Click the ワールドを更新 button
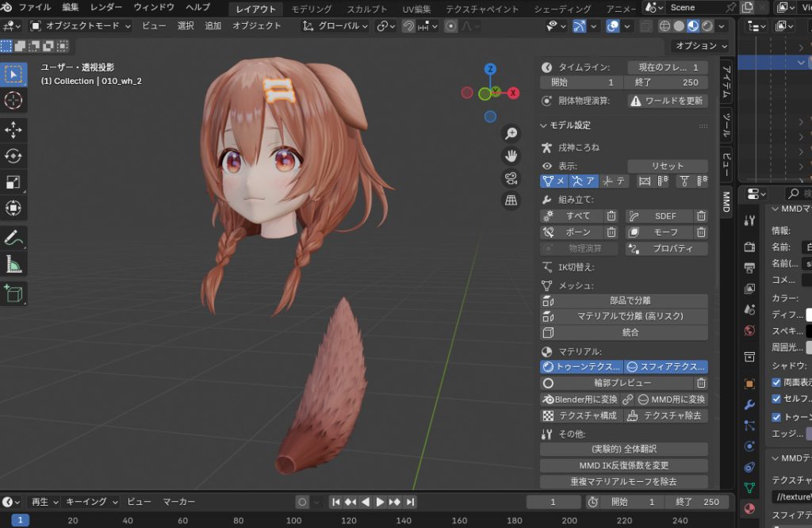 coord(667,101)
